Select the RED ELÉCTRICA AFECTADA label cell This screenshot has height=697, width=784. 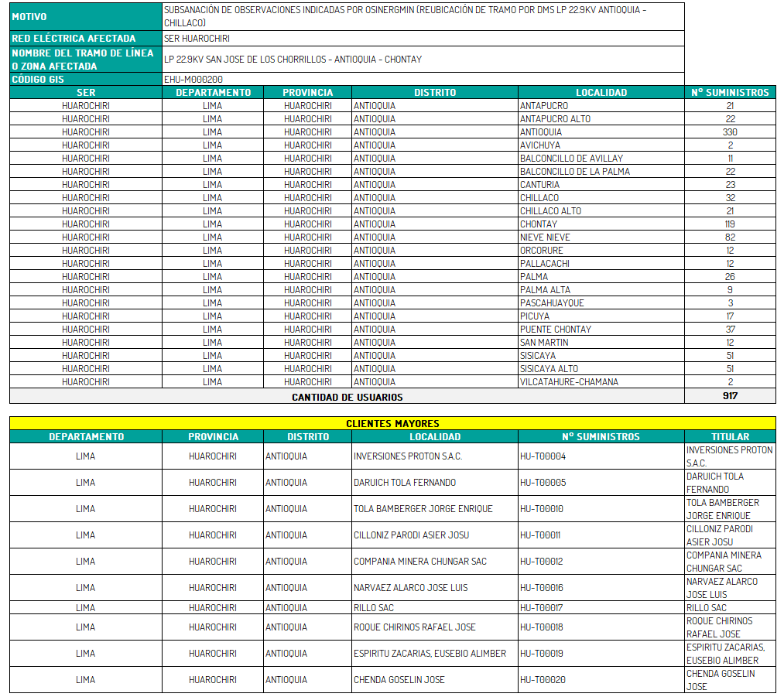(x=85, y=39)
